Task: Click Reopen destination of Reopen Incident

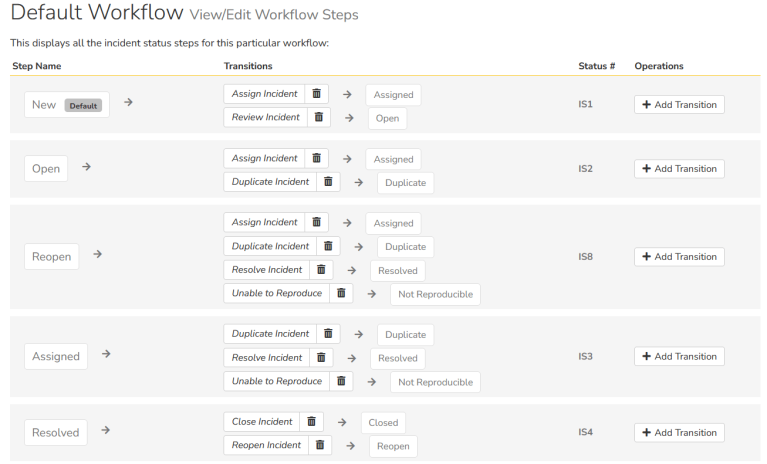Action: (393, 446)
